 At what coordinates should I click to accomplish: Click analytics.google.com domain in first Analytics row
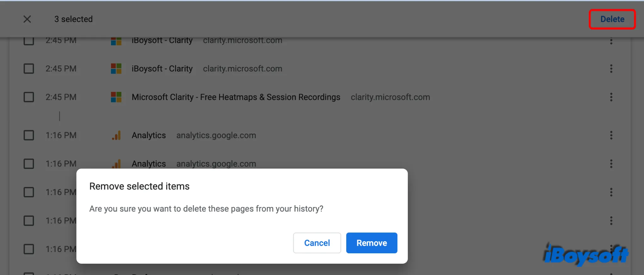[x=216, y=135]
